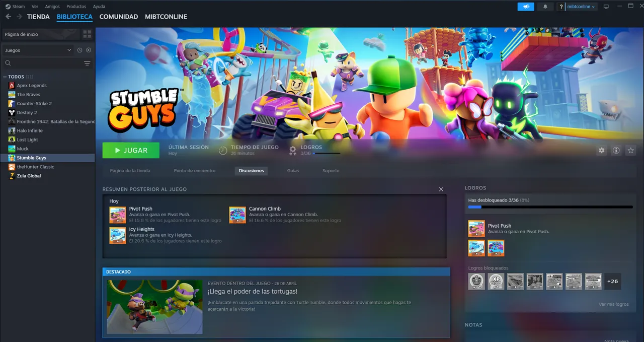Select the BIBLIOTECA tab
The width and height of the screenshot is (644, 342).
[x=74, y=17]
